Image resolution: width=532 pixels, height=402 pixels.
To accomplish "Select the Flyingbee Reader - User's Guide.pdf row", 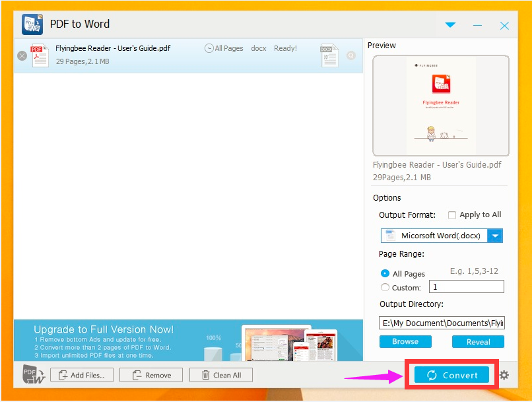I will [x=188, y=55].
